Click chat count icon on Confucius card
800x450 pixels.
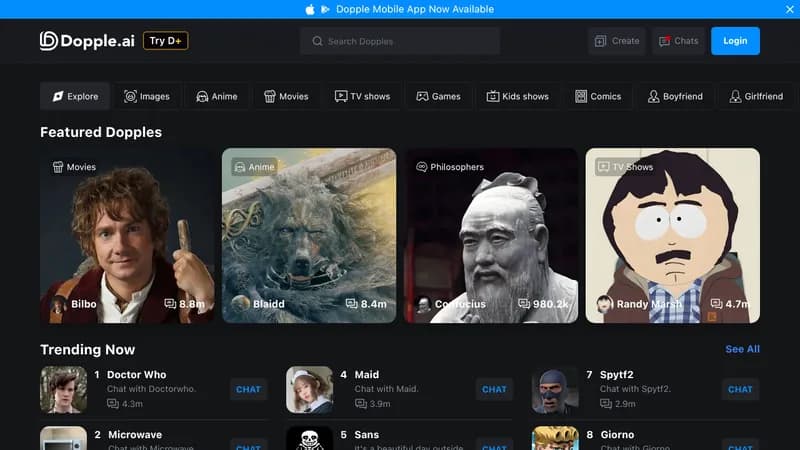click(524, 304)
